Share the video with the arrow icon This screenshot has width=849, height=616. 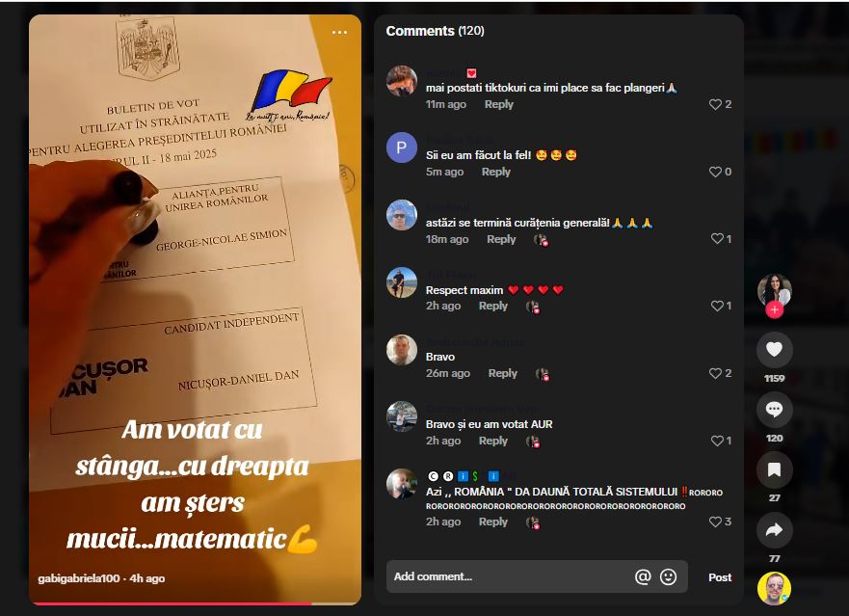click(x=774, y=530)
